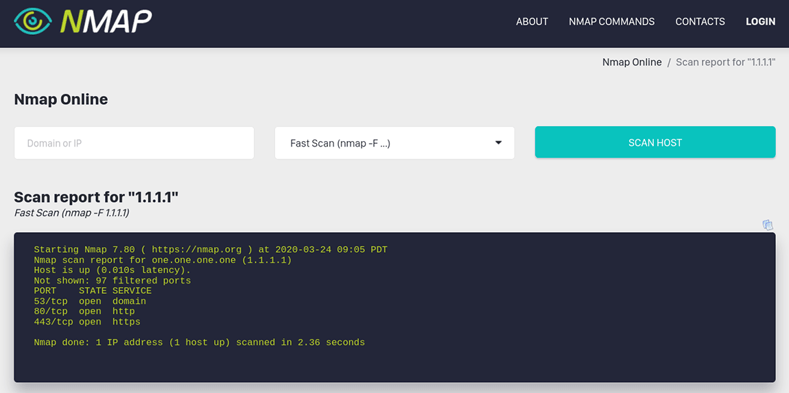Click the 'Nmap done: 1 IP address' line
The width and height of the screenshot is (789, 393).
pos(199,342)
